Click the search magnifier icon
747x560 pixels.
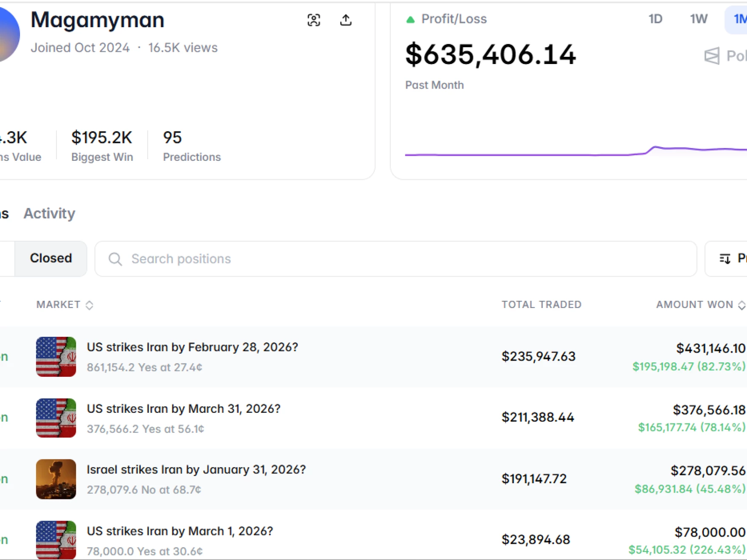click(115, 259)
